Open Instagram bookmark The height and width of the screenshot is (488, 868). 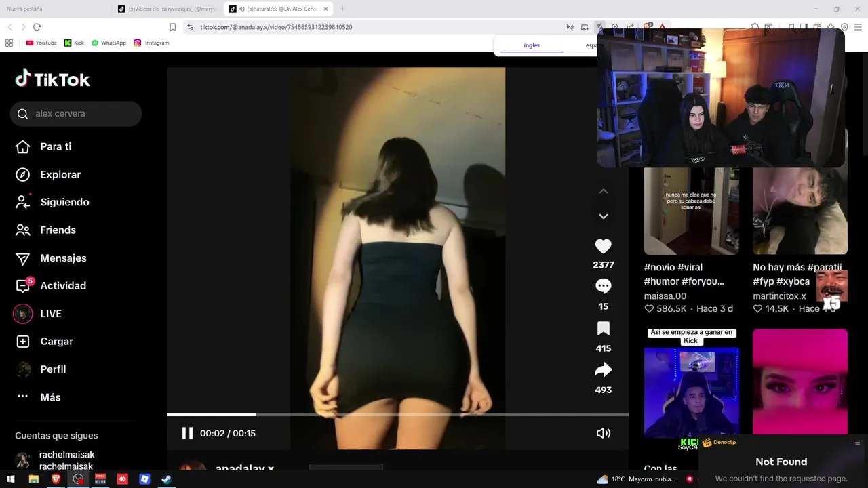pos(151,43)
